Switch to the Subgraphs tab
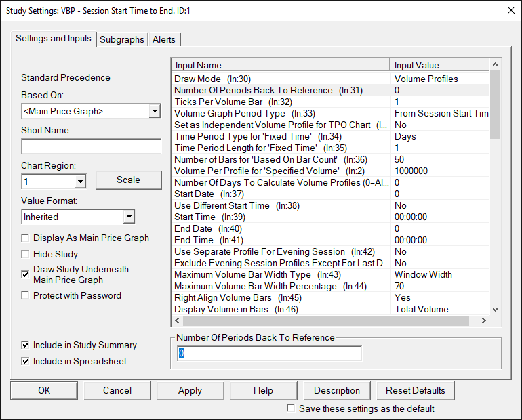This screenshot has height=420, width=522. coord(122,39)
